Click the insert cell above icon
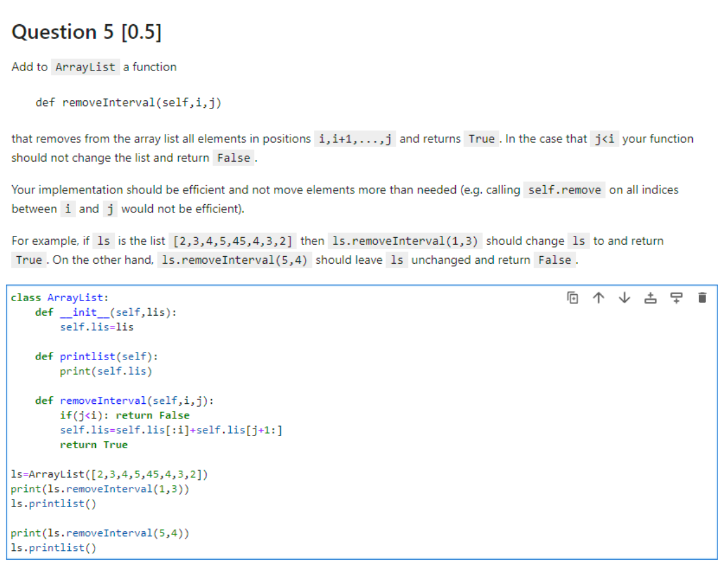 point(650,298)
